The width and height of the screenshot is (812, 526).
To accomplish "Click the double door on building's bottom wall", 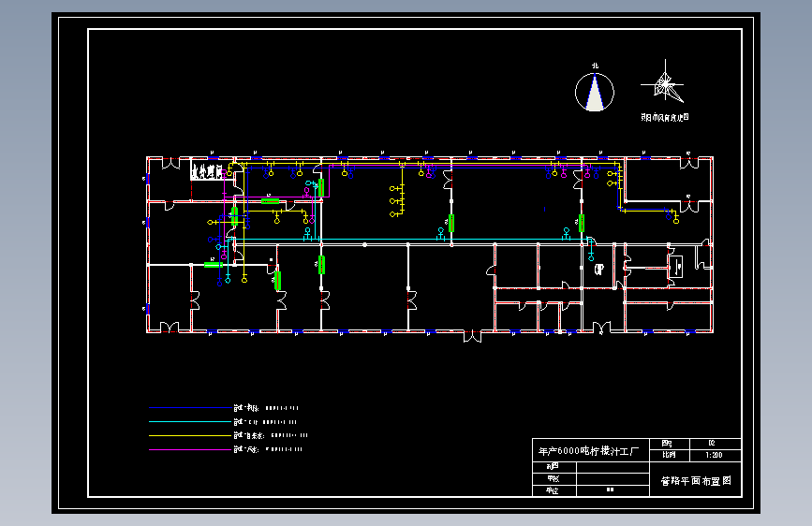I will point(472,337).
